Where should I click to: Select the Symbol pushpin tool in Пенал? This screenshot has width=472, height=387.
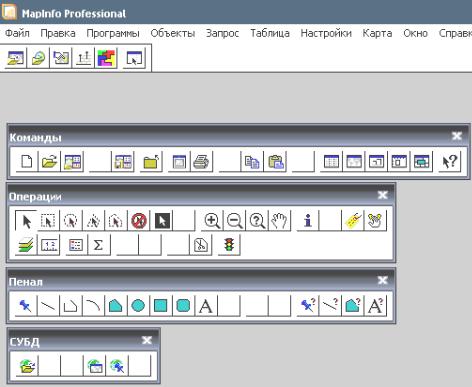26,306
